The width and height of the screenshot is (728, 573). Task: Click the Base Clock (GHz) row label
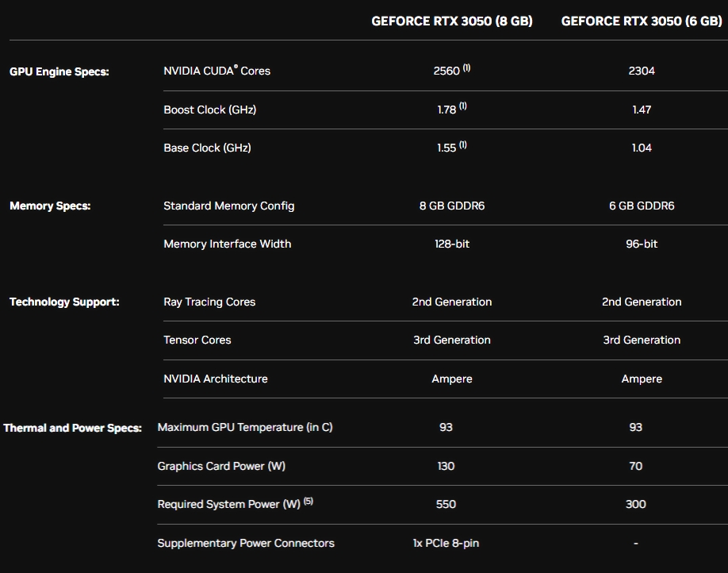pos(206,148)
